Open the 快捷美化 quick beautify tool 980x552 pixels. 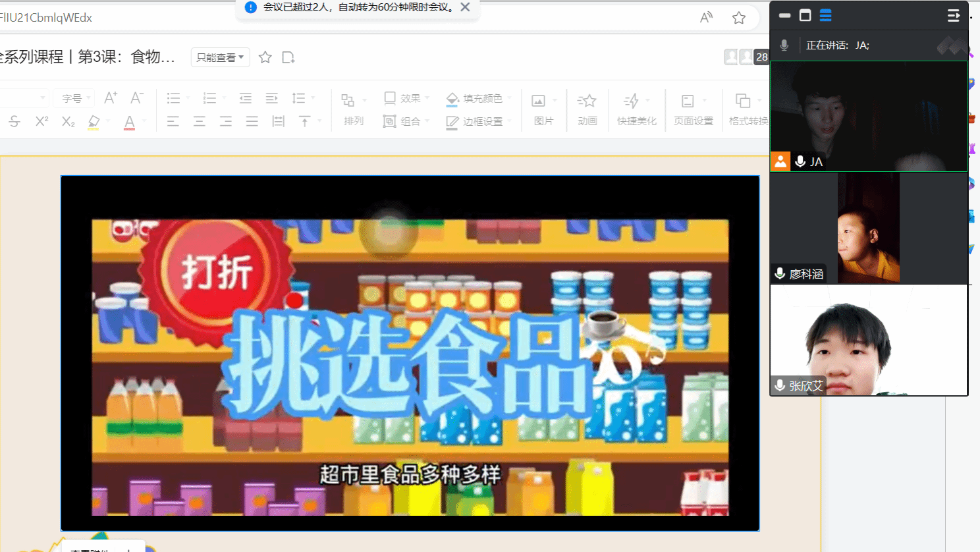click(x=636, y=109)
